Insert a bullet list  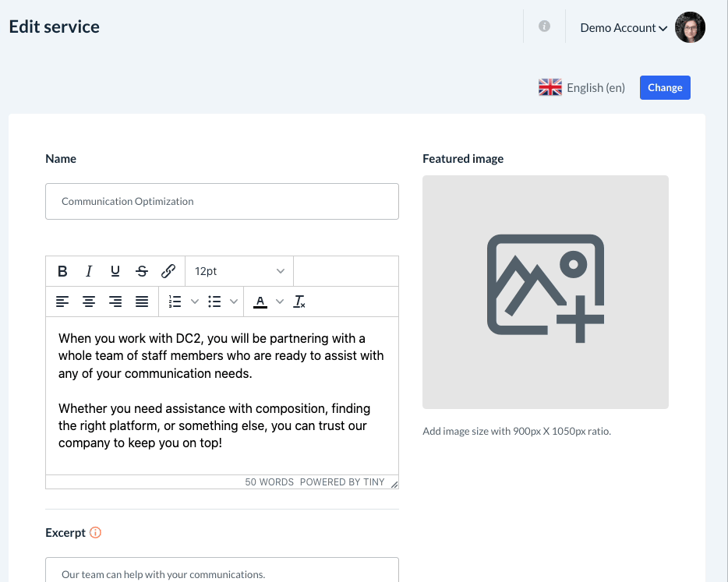214,302
